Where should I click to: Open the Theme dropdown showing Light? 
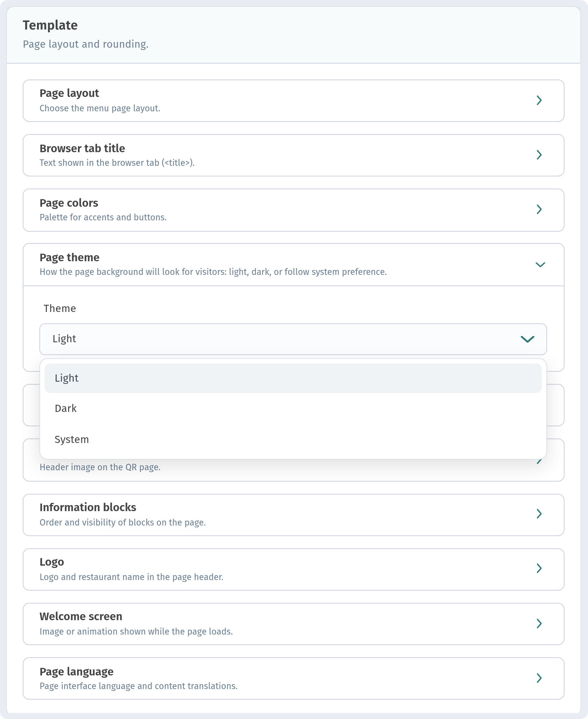tap(293, 339)
